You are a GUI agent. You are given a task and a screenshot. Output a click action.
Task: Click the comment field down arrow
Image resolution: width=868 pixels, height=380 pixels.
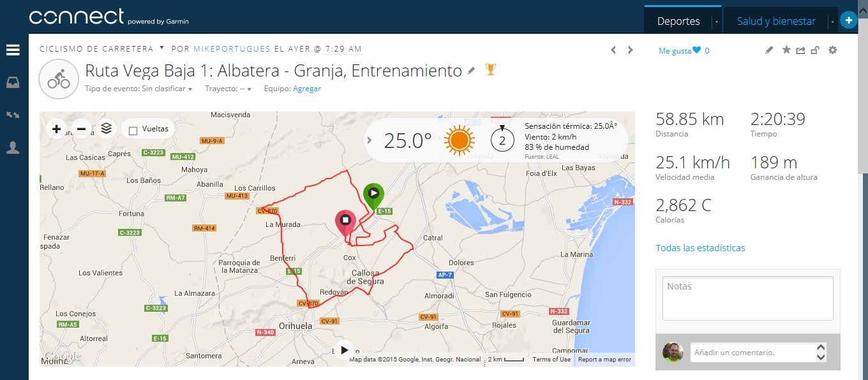coord(821,357)
